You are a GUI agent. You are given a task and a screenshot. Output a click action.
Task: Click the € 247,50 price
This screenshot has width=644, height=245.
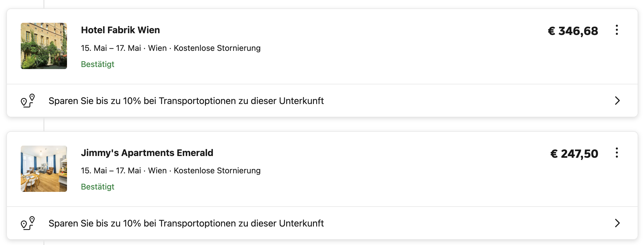click(x=574, y=154)
